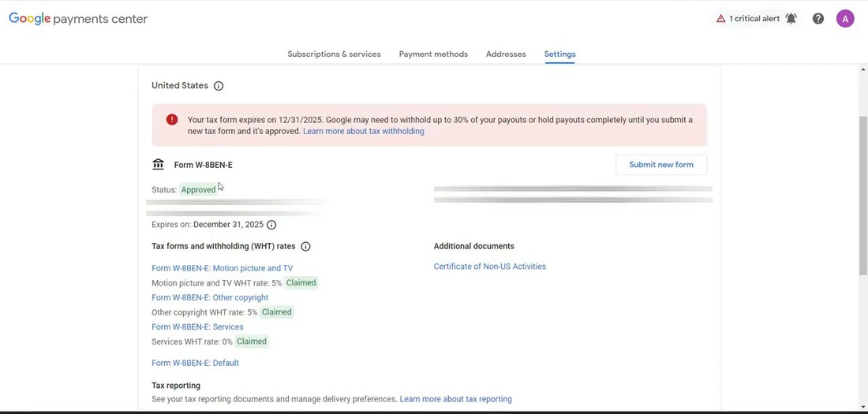
Task: Click the Google payments center logo
Action: [78, 19]
